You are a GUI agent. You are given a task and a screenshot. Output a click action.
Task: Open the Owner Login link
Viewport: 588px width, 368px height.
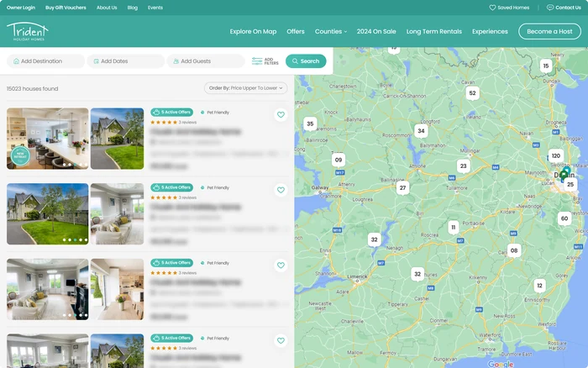[x=21, y=8]
